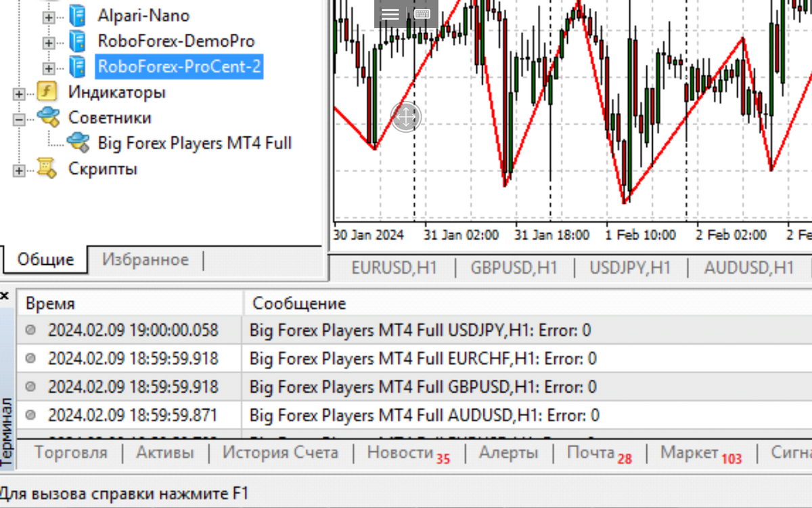Expand the Индикаторы tree node
This screenshot has width=812, height=508.
tap(19, 93)
